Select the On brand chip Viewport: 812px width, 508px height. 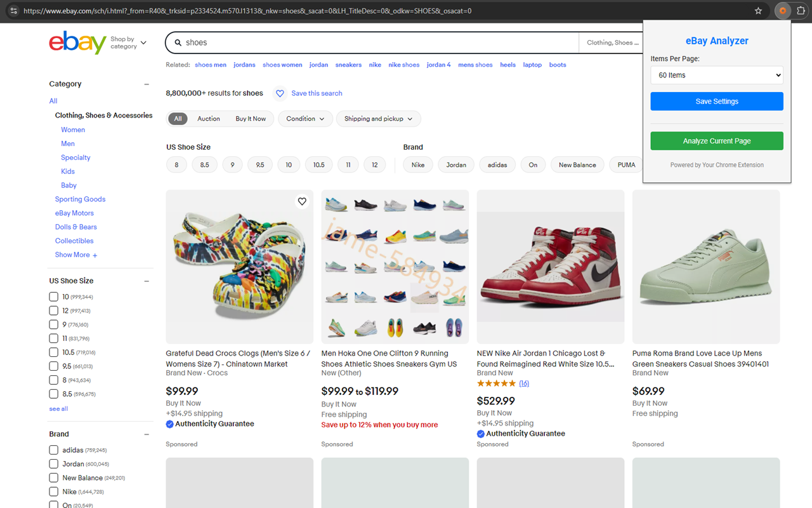click(x=533, y=165)
